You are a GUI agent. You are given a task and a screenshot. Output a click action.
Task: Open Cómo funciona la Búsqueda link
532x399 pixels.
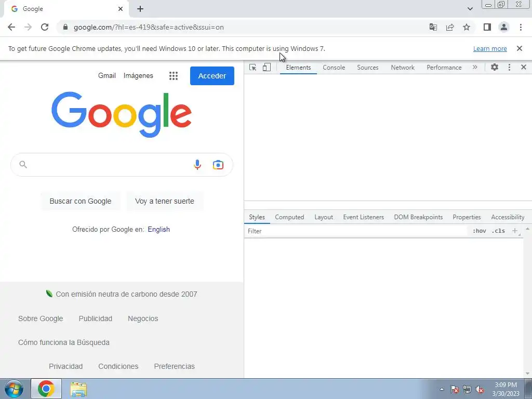(64, 342)
